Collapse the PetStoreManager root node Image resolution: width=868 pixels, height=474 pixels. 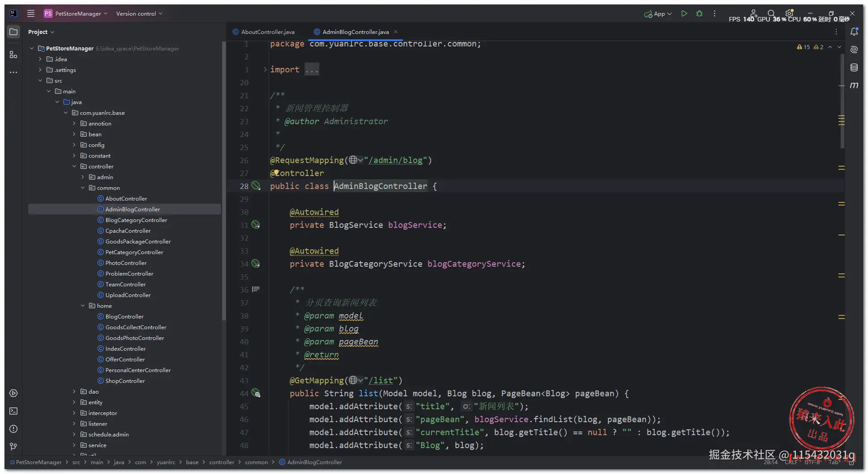pyautogui.click(x=32, y=48)
